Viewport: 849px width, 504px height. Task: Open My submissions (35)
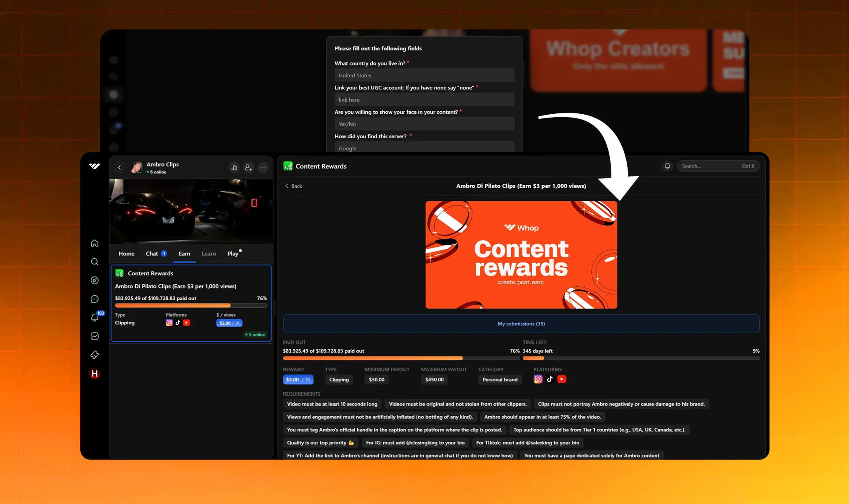(521, 324)
